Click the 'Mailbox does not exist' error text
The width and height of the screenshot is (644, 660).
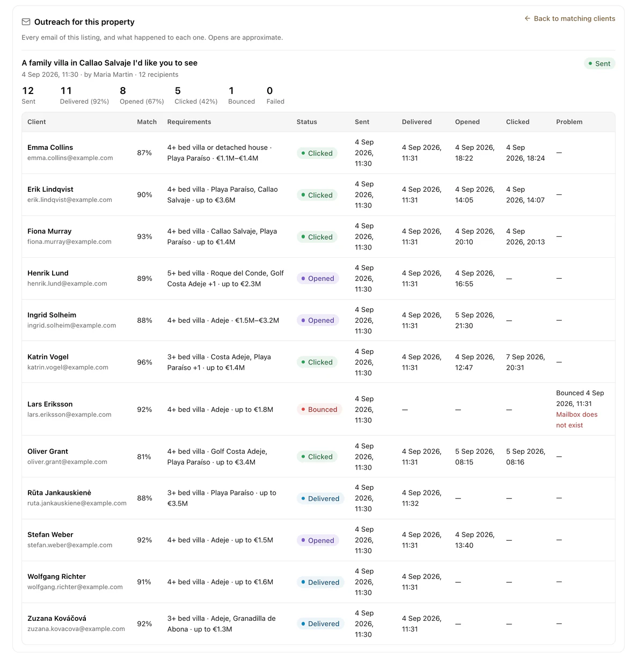tap(576, 420)
